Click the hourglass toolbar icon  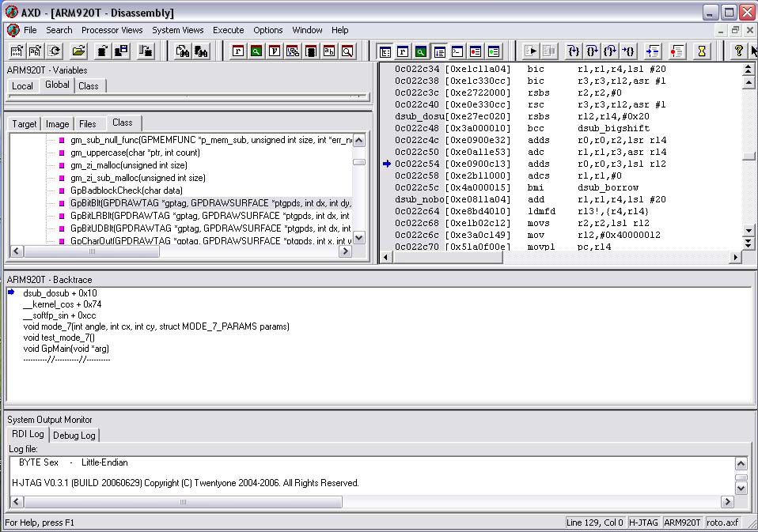(701, 51)
